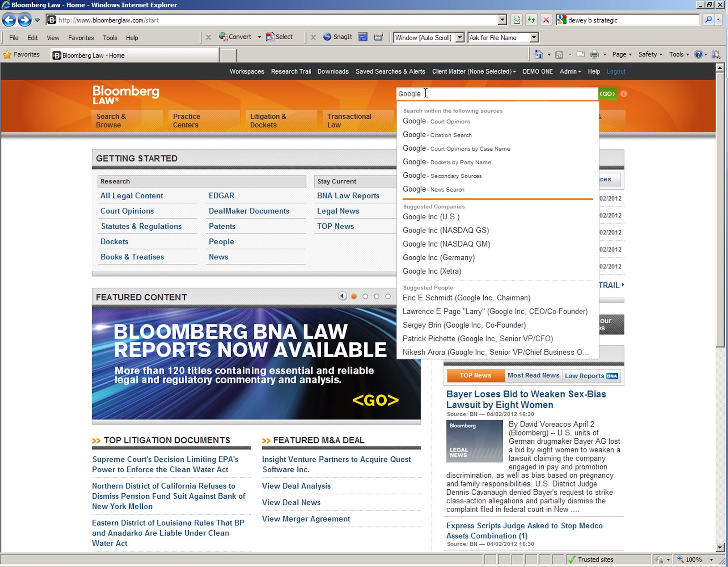The height and width of the screenshot is (567, 728).
Task: Click the Compatibility View icon beside the address bar
Action: point(517,20)
